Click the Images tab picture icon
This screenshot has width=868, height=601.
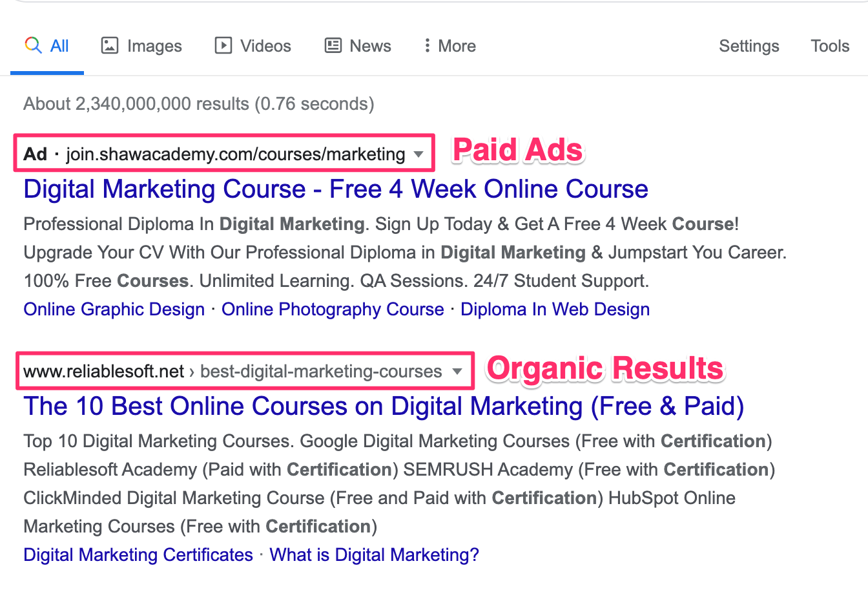(110, 46)
